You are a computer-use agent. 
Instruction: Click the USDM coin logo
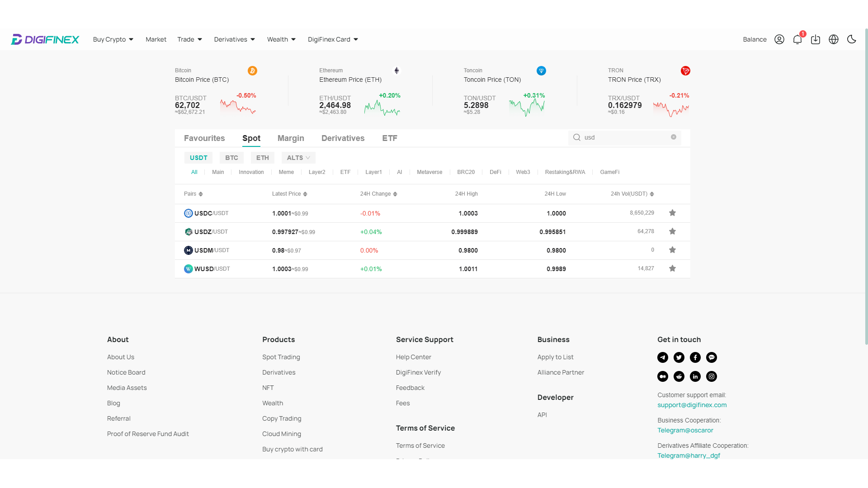point(189,250)
